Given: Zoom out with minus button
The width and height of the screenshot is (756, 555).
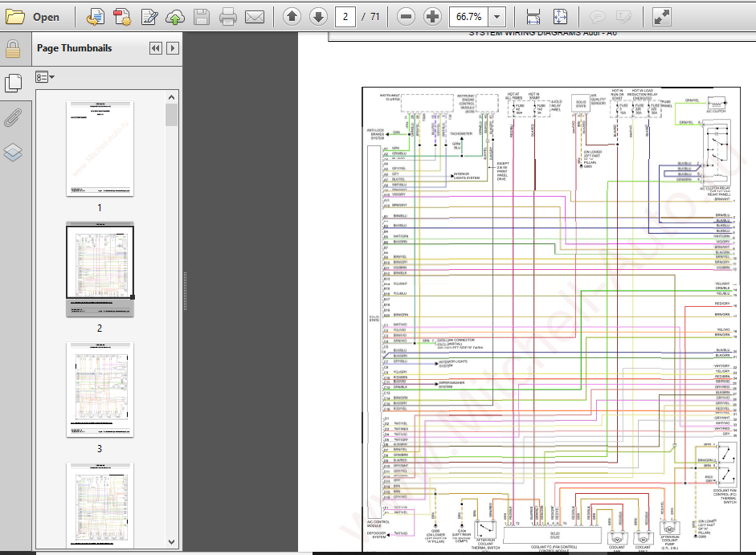Looking at the screenshot, I should click(x=406, y=17).
